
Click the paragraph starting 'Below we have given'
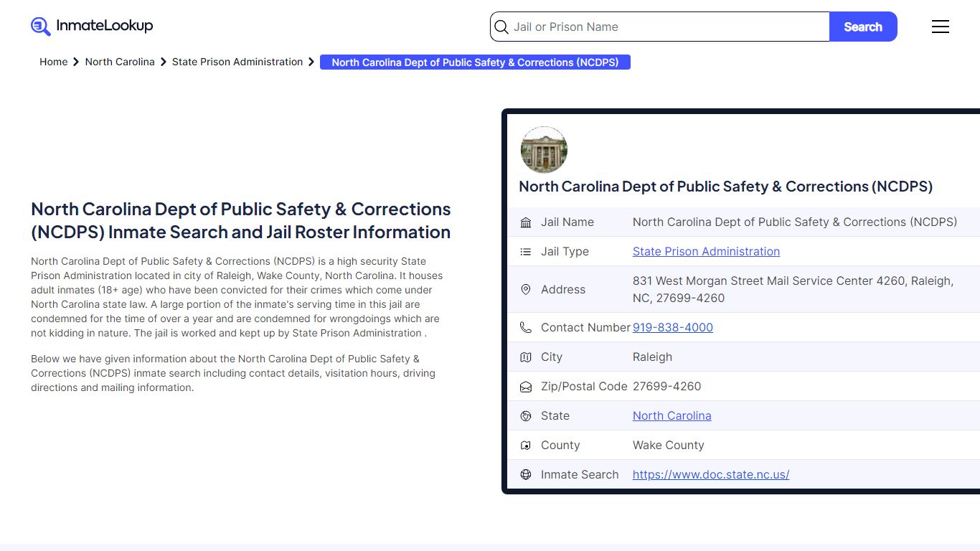233,373
